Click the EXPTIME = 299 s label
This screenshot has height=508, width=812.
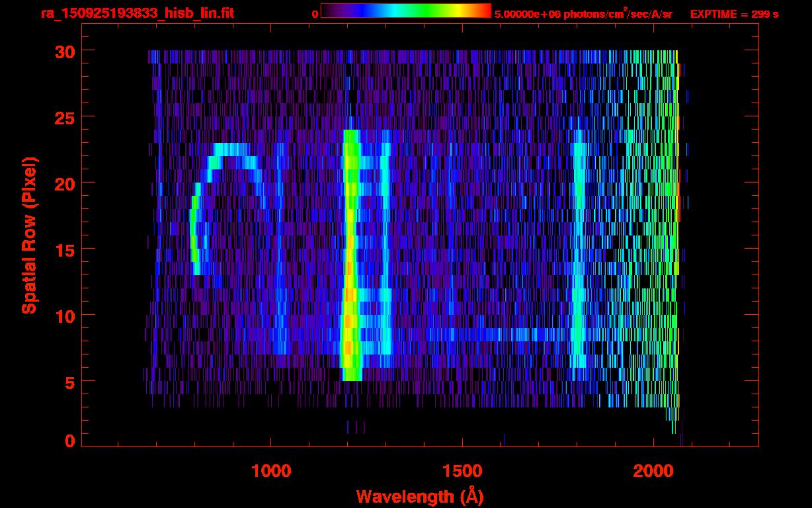tap(734, 14)
